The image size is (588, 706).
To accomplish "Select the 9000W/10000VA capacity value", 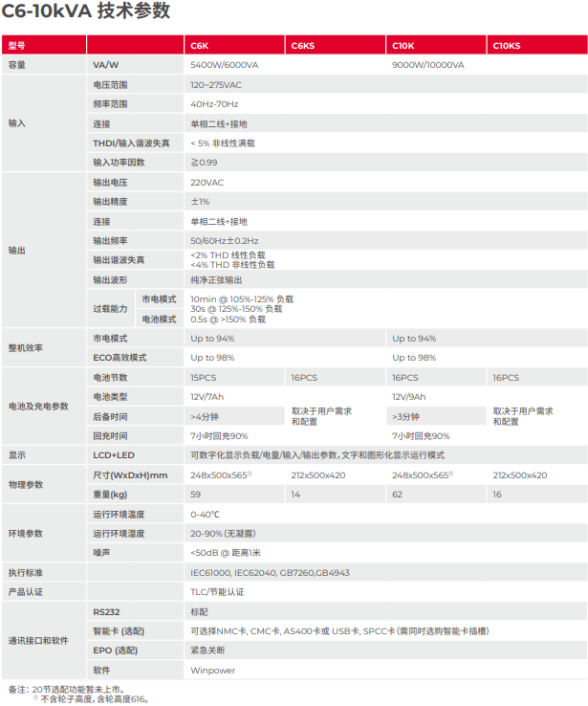I will (427, 65).
